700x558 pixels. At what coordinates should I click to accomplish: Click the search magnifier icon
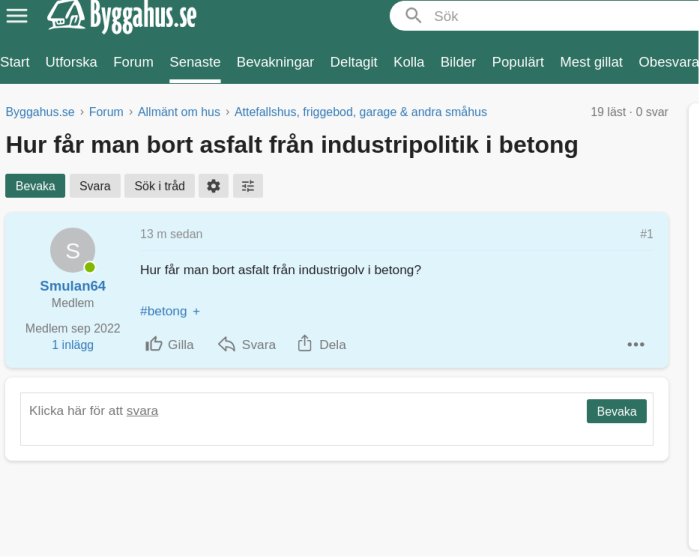(413, 16)
